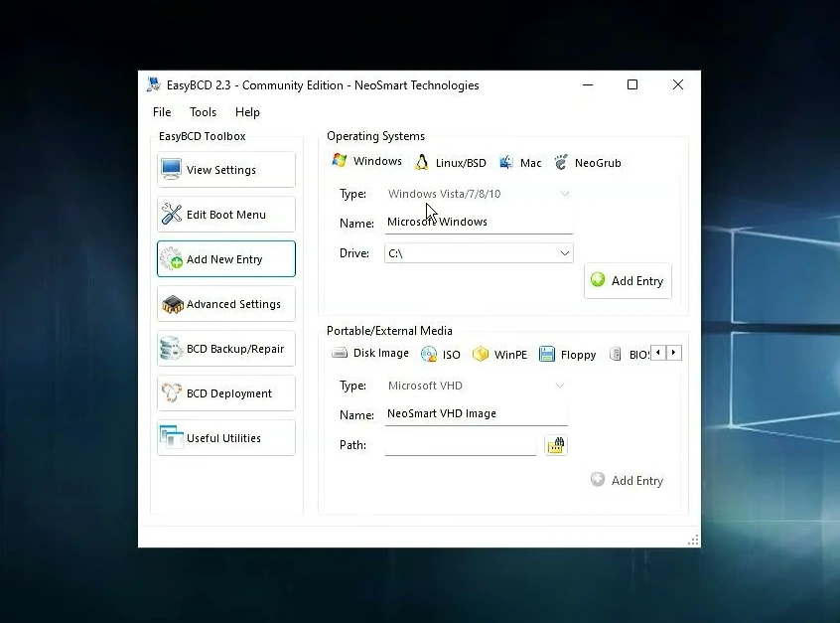Click the disabled Add Entry for Portable Media
Viewport: 840px width, 623px height.
[628, 480]
